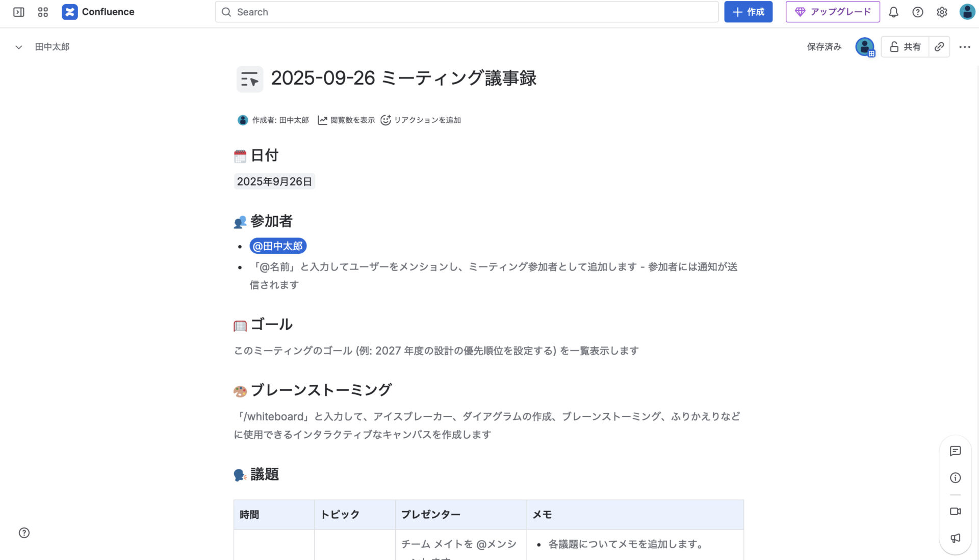This screenshot has width=979, height=560.
Task: Select the 2025年9月26日 date chip
Action: (x=274, y=181)
